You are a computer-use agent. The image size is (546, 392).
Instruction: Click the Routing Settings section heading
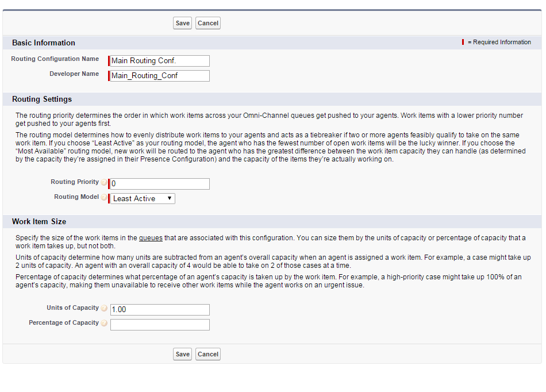click(42, 99)
